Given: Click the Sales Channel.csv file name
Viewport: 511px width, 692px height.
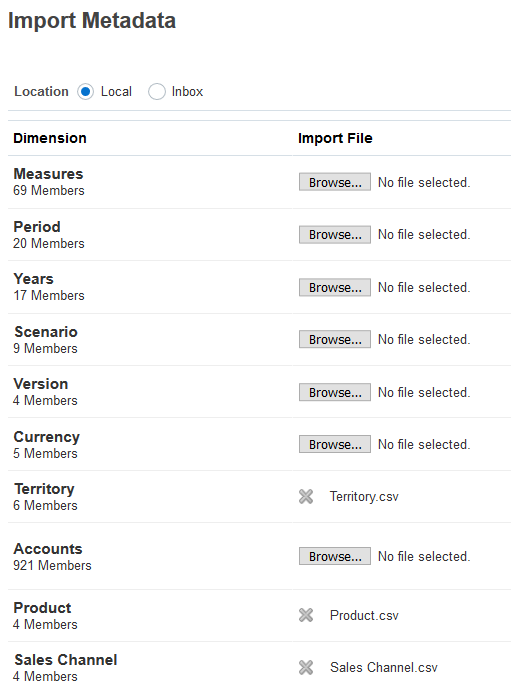Looking at the screenshot, I should [383, 667].
